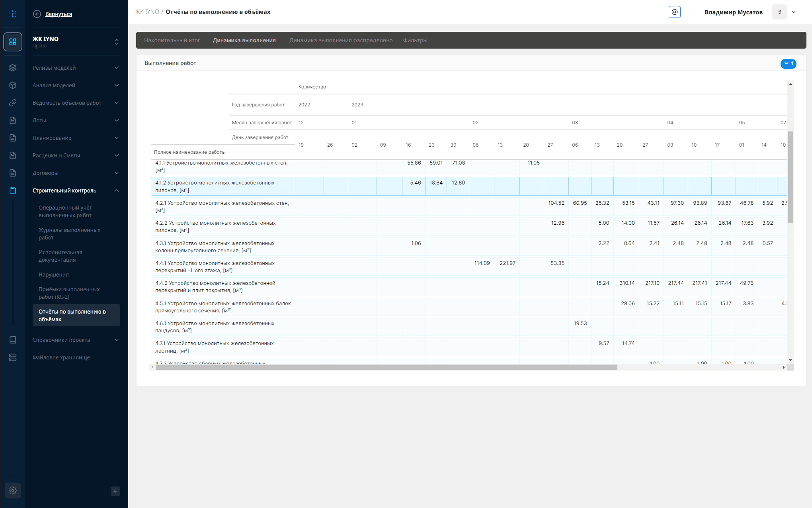The image size is (812, 508).
Task: Click year header 2023
Action: 357,105
